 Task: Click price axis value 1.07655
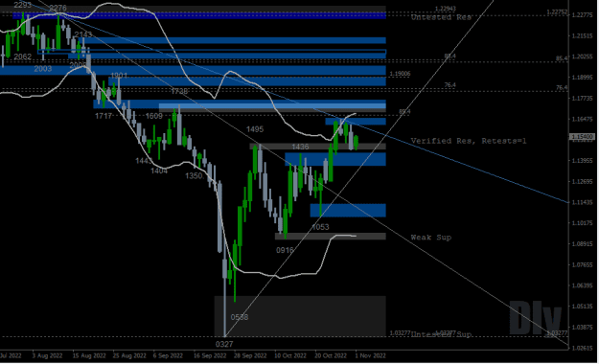click(582, 264)
